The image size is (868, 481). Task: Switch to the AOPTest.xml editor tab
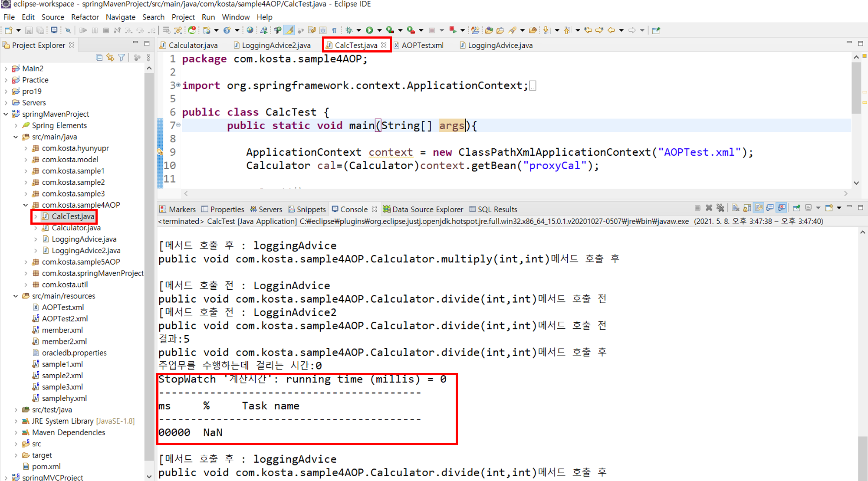pyautogui.click(x=422, y=45)
